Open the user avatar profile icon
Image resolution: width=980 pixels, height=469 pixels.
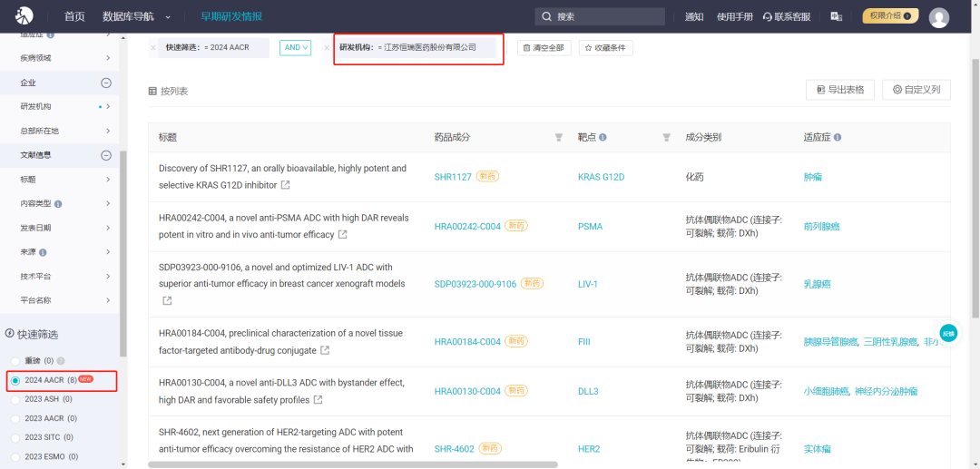coord(939,17)
